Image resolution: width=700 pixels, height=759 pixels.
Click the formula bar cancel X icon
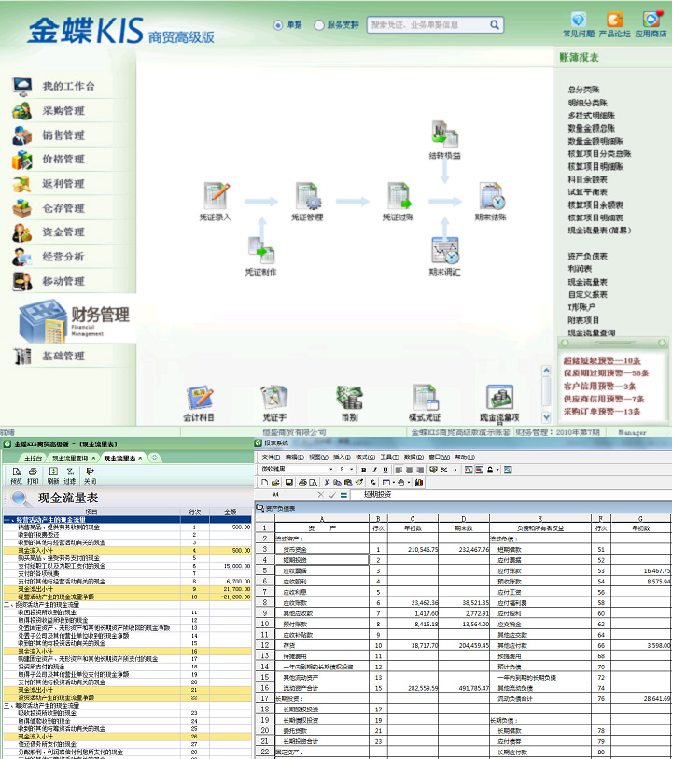[320, 495]
